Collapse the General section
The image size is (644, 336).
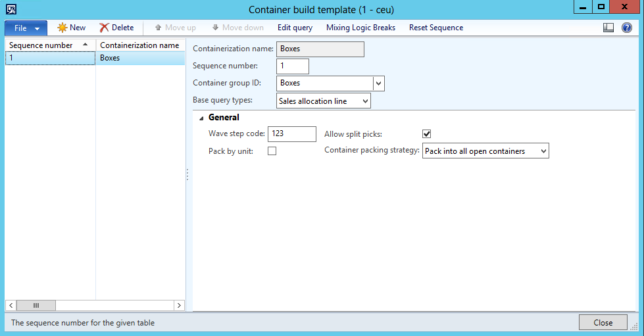(201, 118)
